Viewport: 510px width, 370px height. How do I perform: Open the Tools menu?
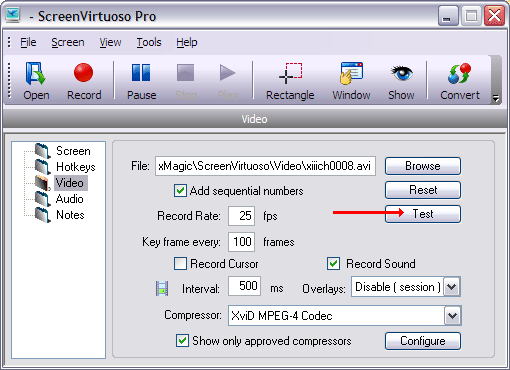(149, 42)
